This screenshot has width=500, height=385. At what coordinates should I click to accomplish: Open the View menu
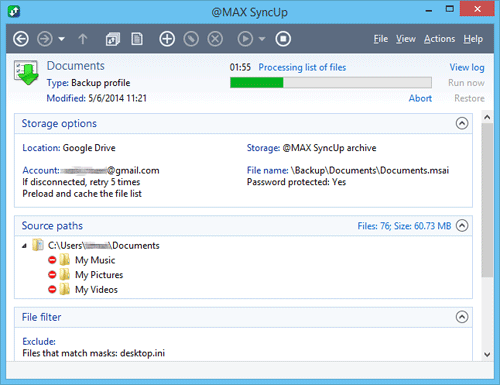(x=406, y=39)
